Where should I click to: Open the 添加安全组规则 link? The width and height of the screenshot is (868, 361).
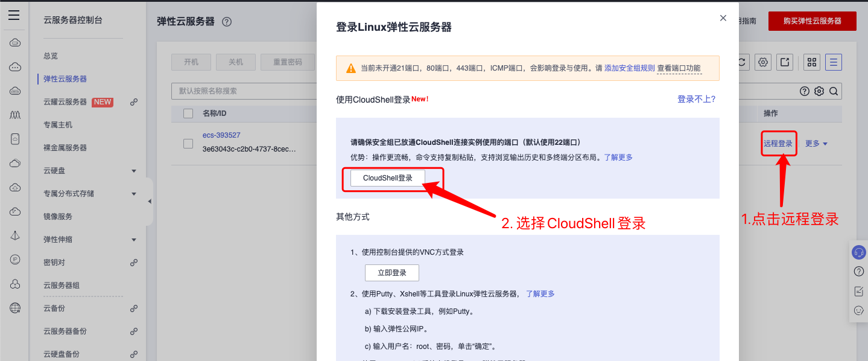pos(630,68)
